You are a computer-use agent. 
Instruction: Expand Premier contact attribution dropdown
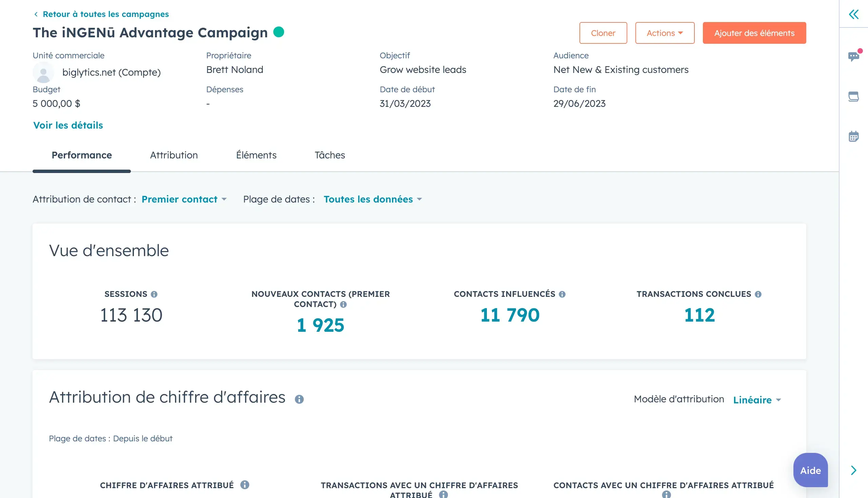[184, 199]
